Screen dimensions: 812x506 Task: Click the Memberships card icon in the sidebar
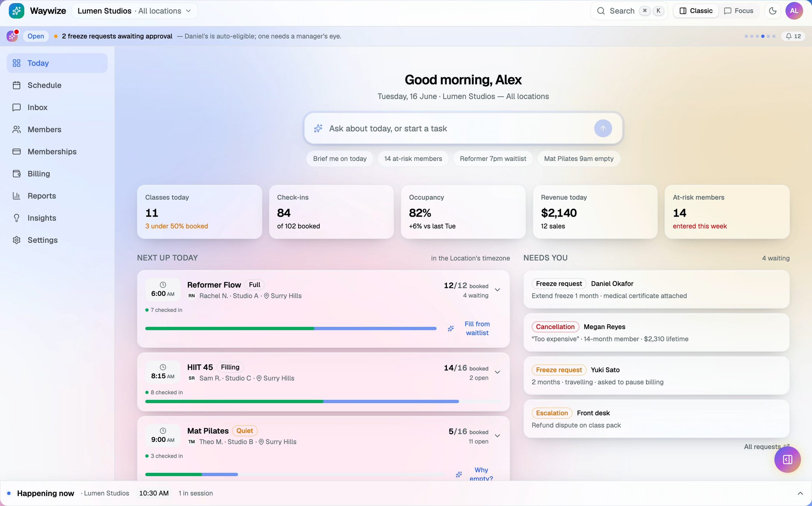[16, 152]
